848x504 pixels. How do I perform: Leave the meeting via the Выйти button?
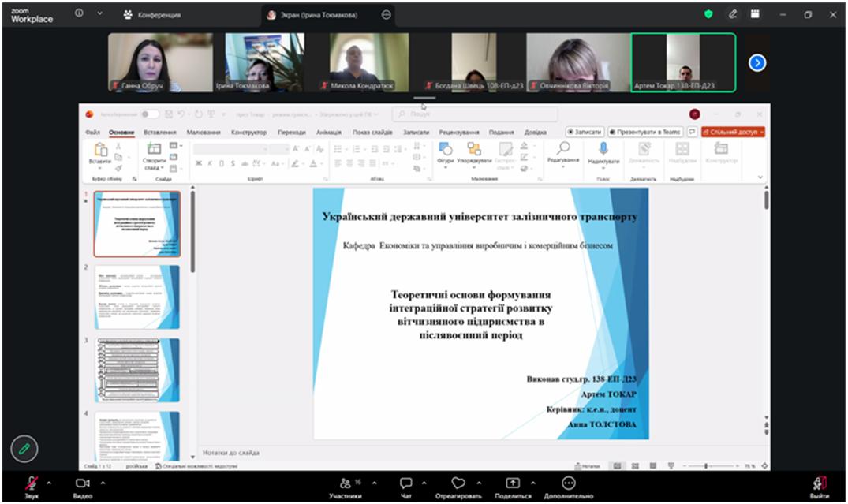pos(819,483)
